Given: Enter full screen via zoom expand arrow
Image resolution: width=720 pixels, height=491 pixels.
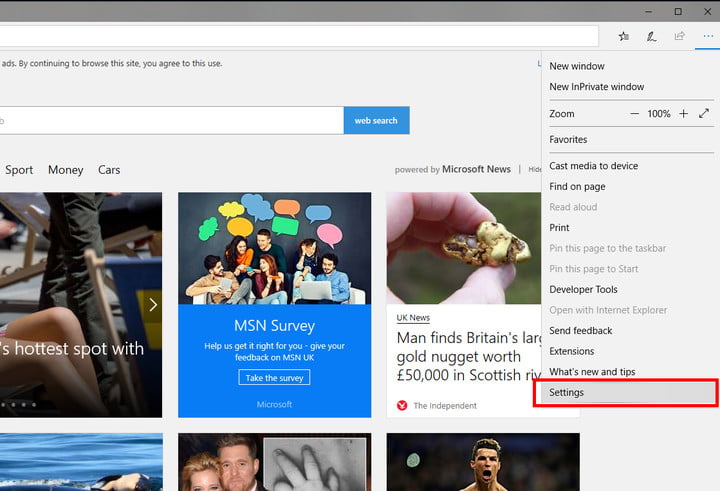Looking at the screenshot, I should [x=704, y=113].
